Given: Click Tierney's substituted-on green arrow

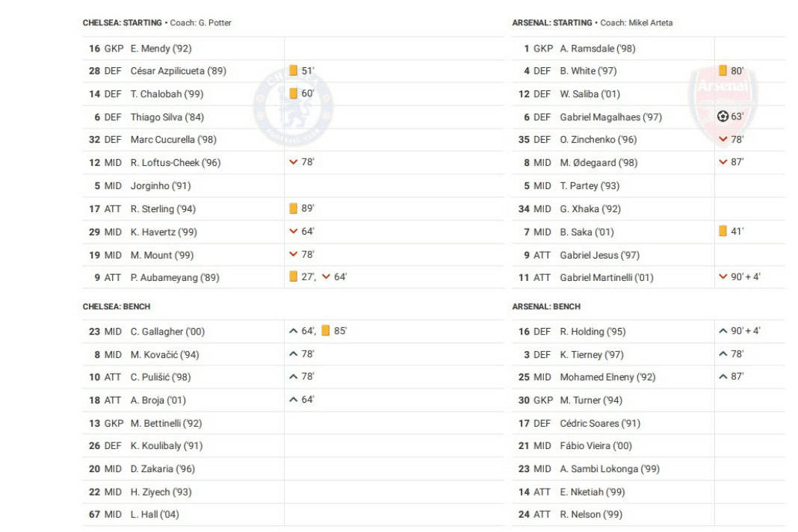Looking at the screenshot, I should 723,354.
